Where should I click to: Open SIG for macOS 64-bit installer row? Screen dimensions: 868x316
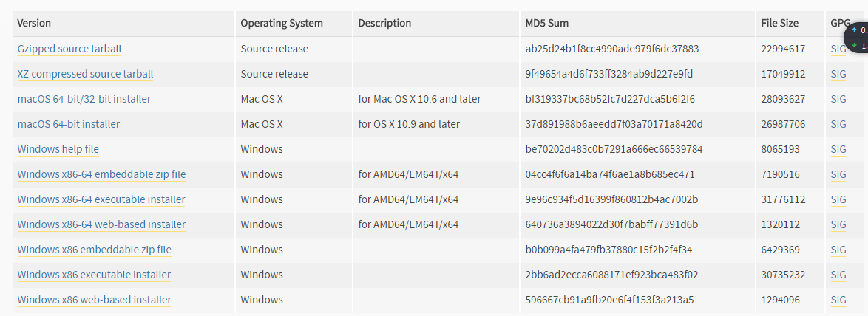click(x=838, y=124)
